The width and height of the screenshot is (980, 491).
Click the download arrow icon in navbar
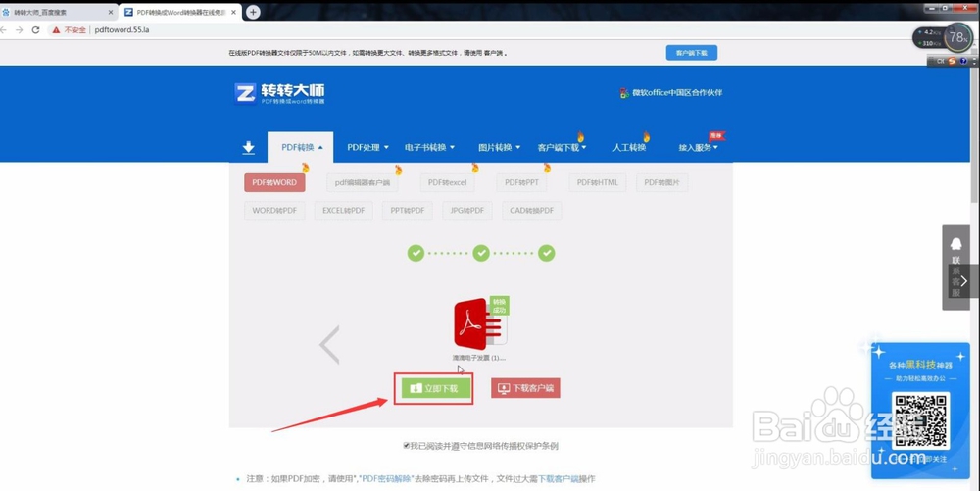pyautogui.click(x=248, y=147)
